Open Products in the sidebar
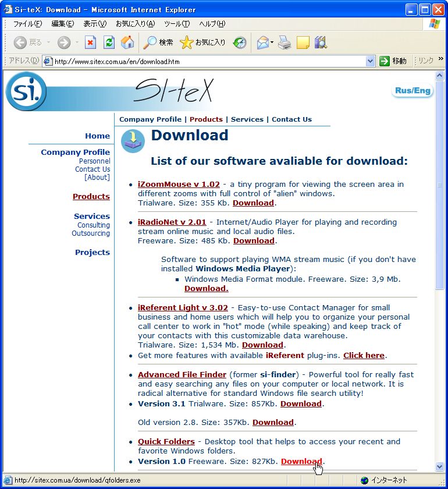Image resolution: width=448 pixels, height=489 pixels. [x=91, y=197]
